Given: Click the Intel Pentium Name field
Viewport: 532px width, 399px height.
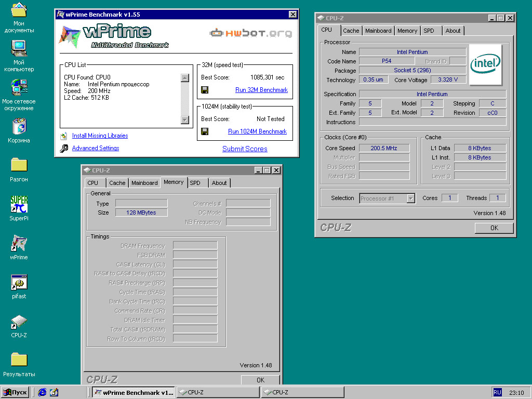Looking at the screenshot, I should coord(412,52).
